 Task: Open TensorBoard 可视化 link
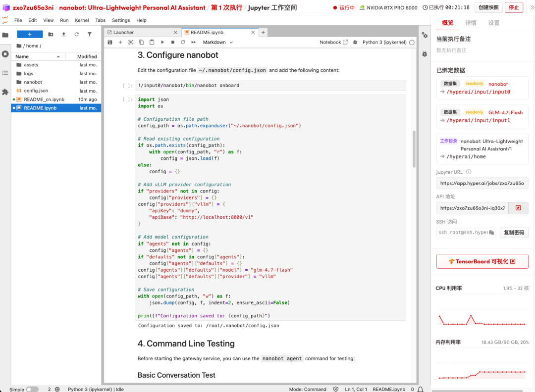(x=482, y=261)
